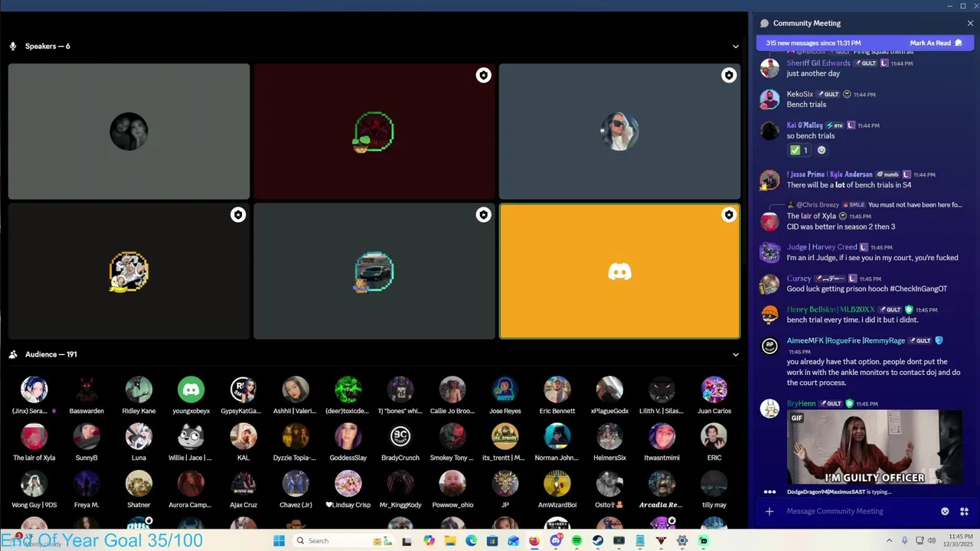Open the taskbar Settings gear app
This screenshot has width=980, height=551.
[682, 541]
